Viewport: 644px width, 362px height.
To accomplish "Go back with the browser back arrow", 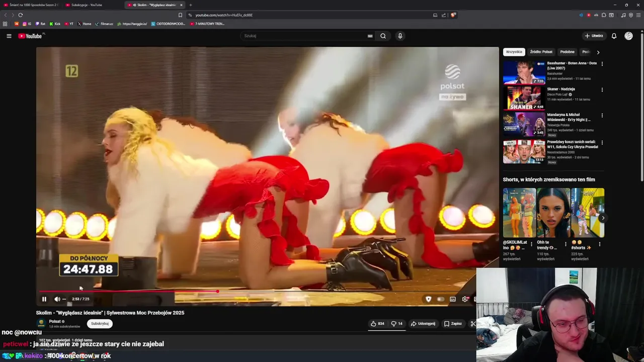I will coord(6,15).
